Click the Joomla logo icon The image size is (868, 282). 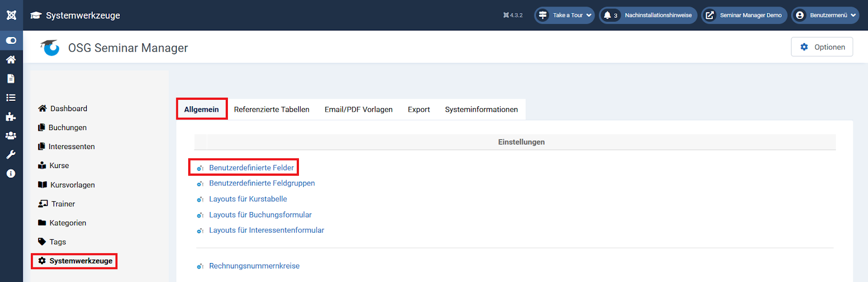[11, 15]
